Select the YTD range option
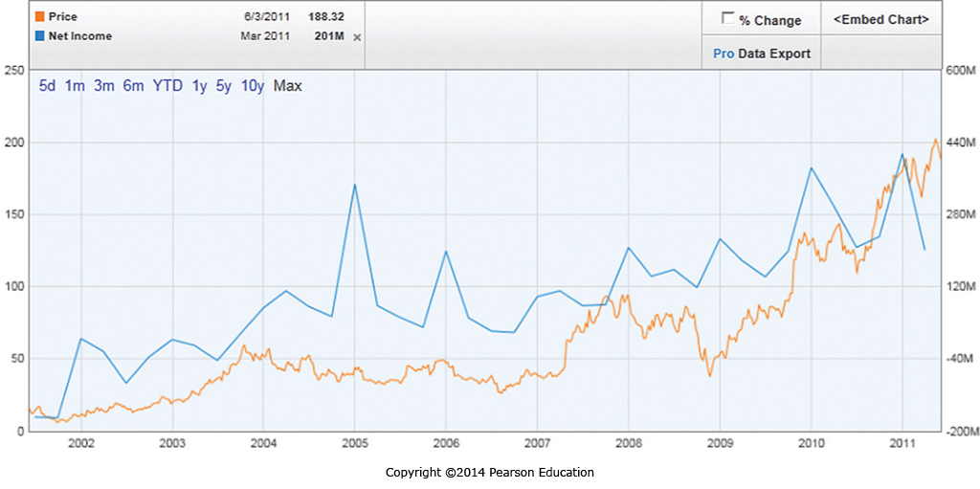The width and height of the screenshot is (980, 489). [167, 86]
